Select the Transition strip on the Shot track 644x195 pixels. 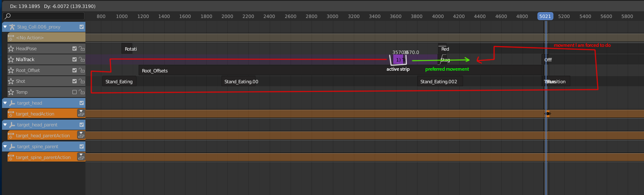click(559, 82)
